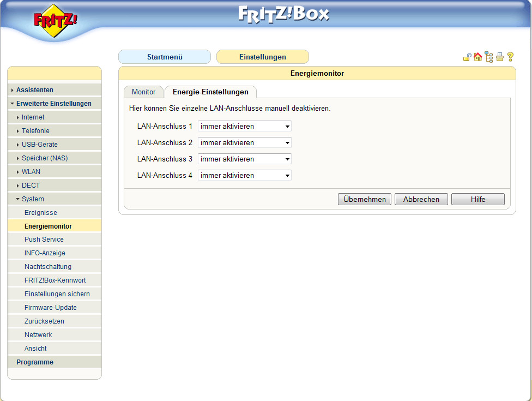Open FRITZ!Box-Kennwort page

(x=55, y=280)
